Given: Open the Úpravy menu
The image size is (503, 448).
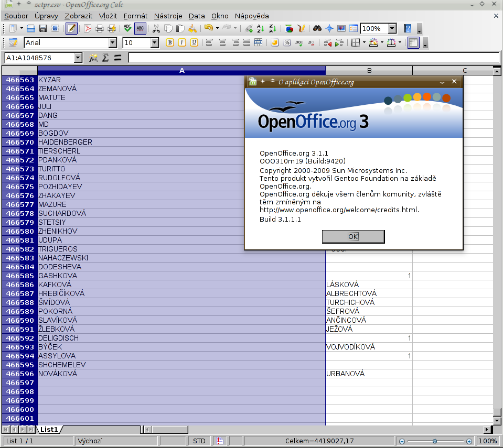Looking at the screenshot, I should coord(46,16).
